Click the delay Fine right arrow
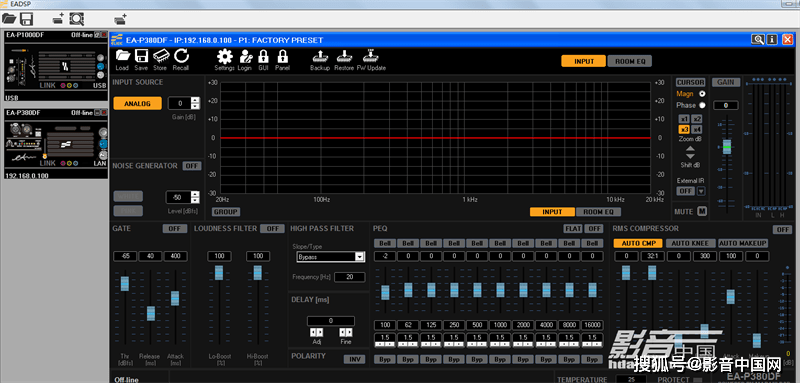The width and height of the screenshot is (800, 383). pos(349,333)
